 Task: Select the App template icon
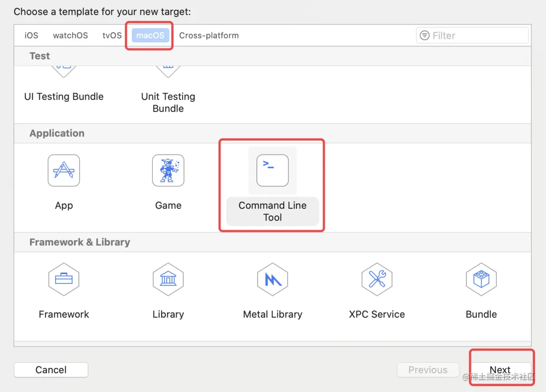tap(64, 171)
